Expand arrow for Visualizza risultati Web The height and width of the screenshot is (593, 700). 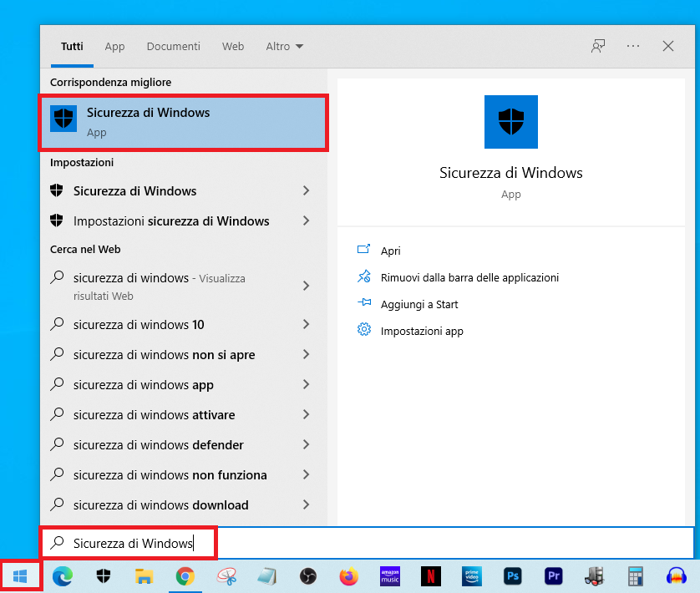307,286
